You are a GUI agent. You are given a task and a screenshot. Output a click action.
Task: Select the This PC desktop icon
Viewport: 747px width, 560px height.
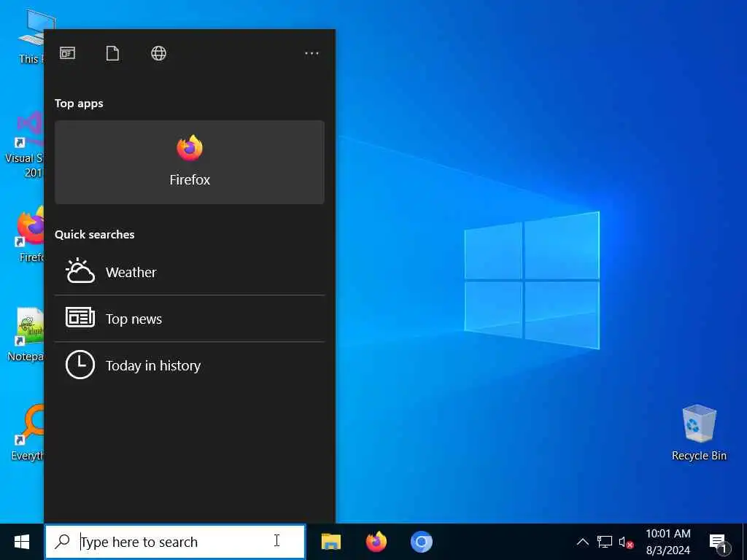tap(31, 37)
